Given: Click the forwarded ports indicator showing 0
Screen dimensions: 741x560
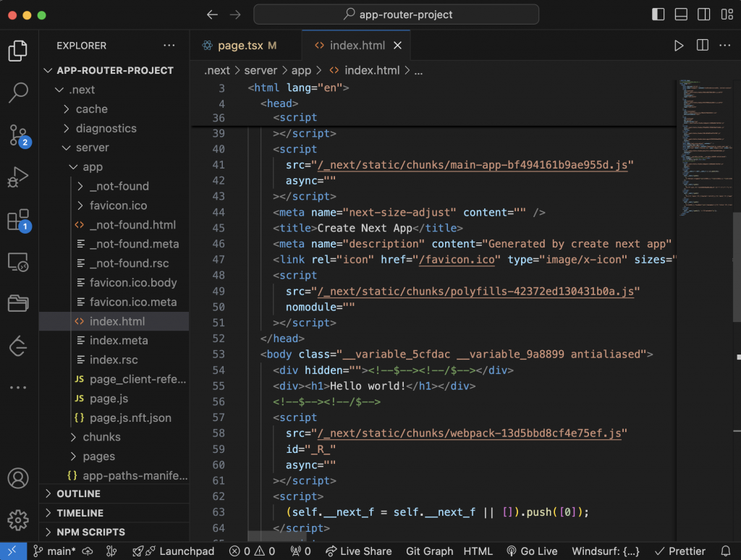Looking at the screenshot, I should 300,551.
